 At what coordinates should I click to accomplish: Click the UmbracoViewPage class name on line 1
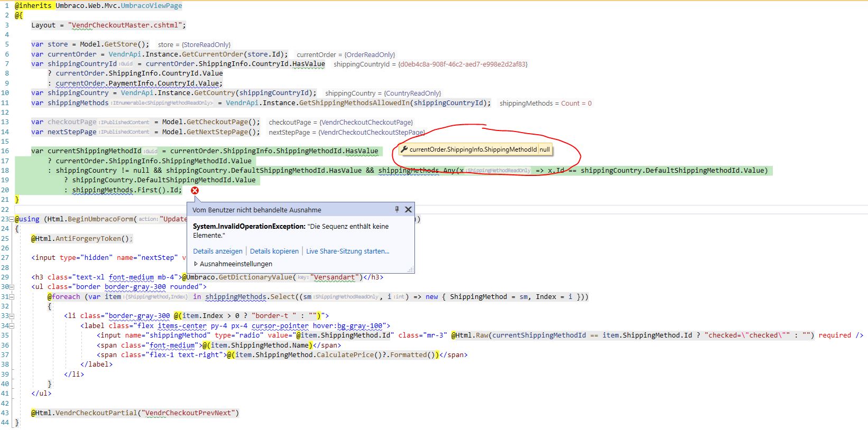tap(151, 6)
